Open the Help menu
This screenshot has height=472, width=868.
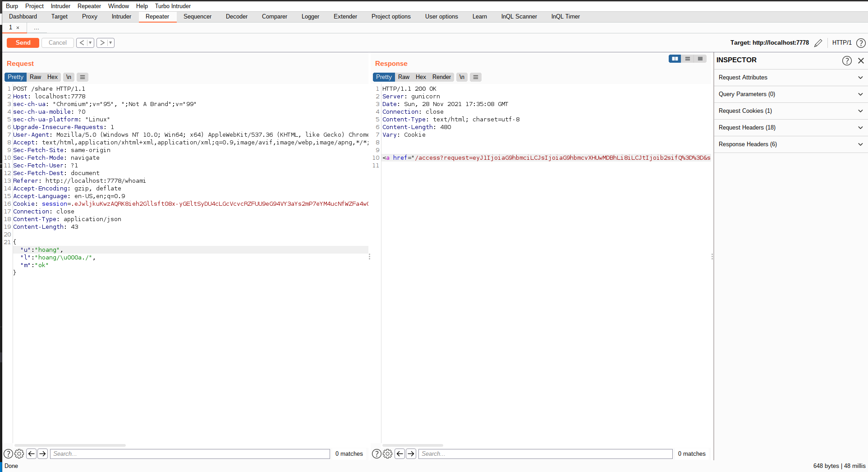pos(142,6)
